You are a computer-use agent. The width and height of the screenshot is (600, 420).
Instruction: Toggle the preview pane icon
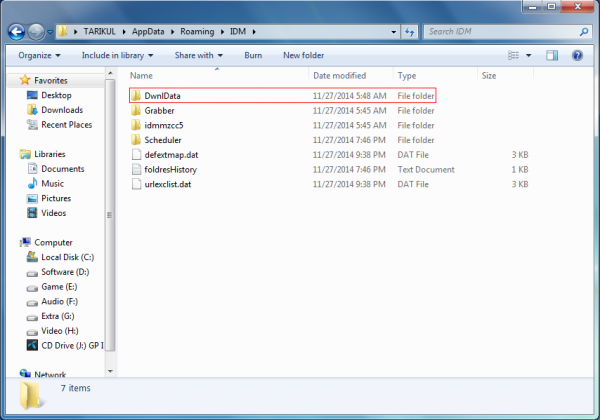(552, 55)
